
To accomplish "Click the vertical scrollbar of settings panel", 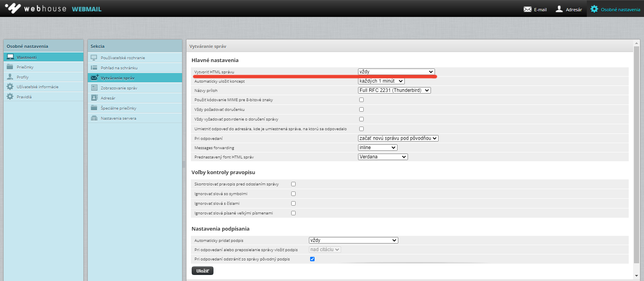I will point(636,153).
